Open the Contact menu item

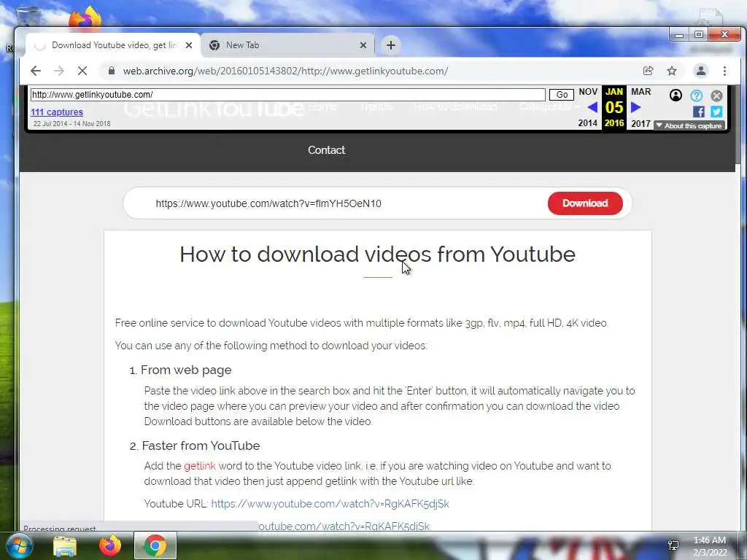tap(326, 150)
